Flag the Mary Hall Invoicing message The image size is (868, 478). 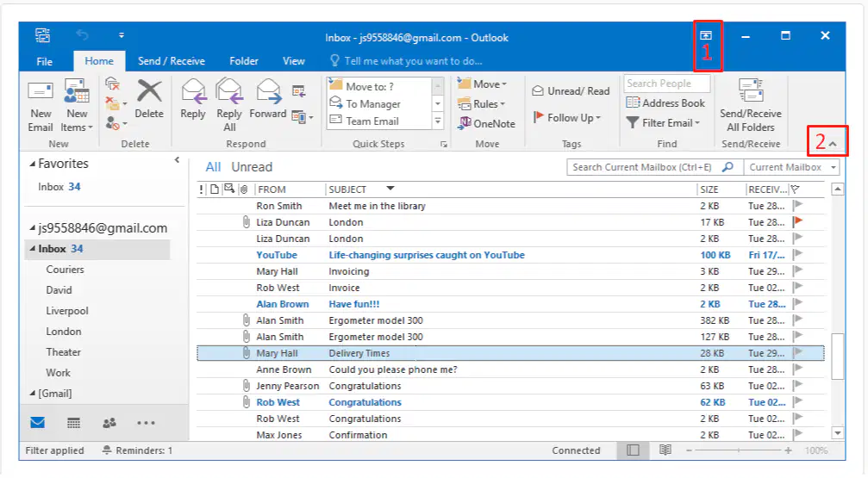coord(797,271)
